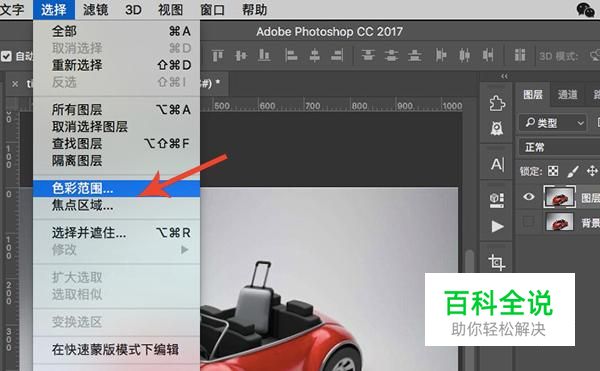Choose 重新选择 menu item
Screen dimensions: 600x371
pos(116,65)
